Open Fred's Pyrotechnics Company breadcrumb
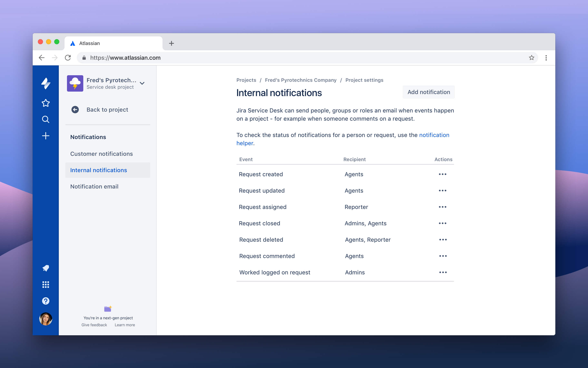The width and height of the screenshot is (588, 368). point(301,80)
